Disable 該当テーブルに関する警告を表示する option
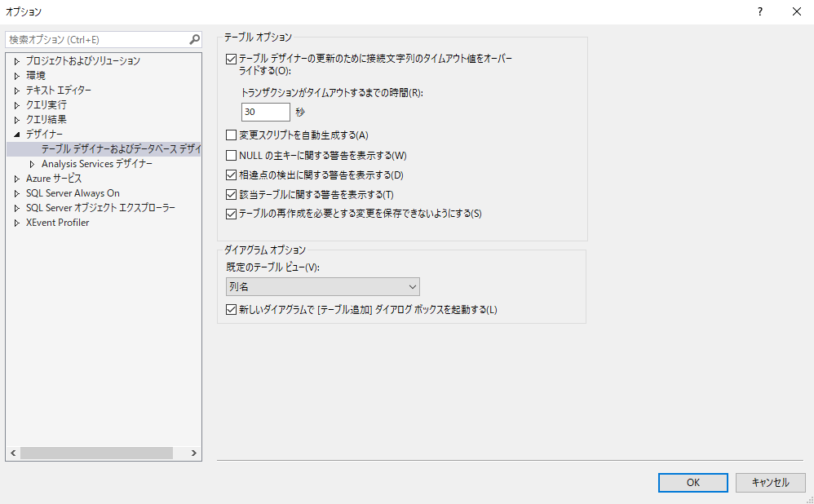 pyautogui.click(x=231, y=194)
